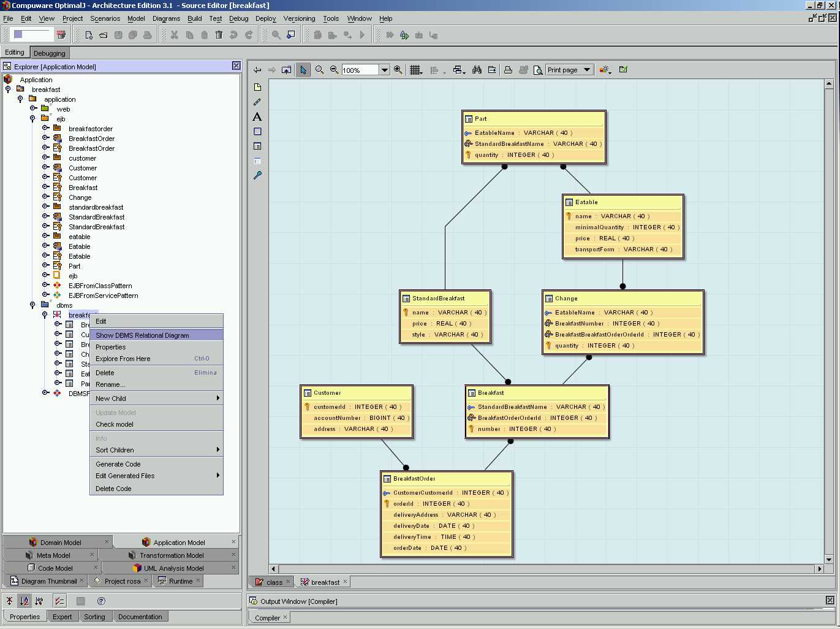
Task: Click the open folder icon in main toolbar
Action: 104,35
